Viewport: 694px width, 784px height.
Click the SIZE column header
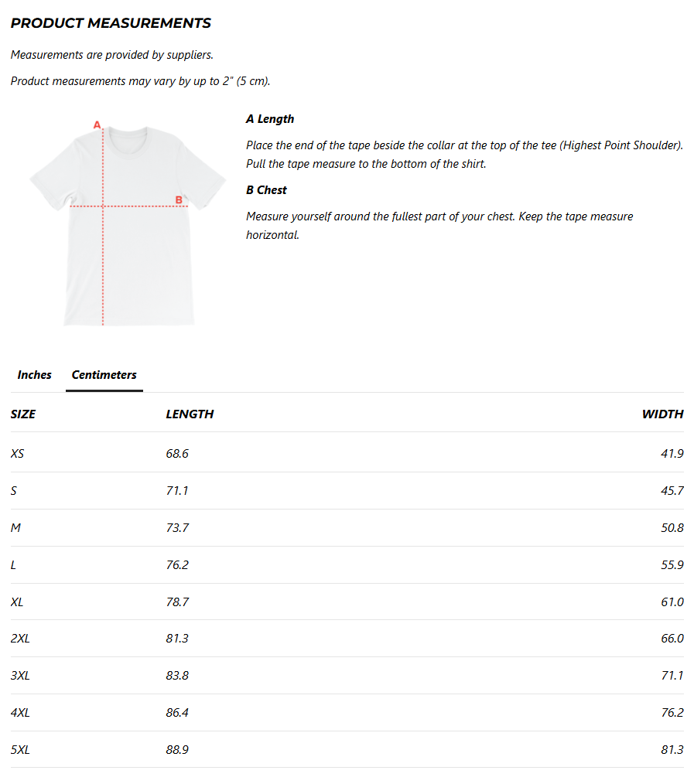click(23, 414)
